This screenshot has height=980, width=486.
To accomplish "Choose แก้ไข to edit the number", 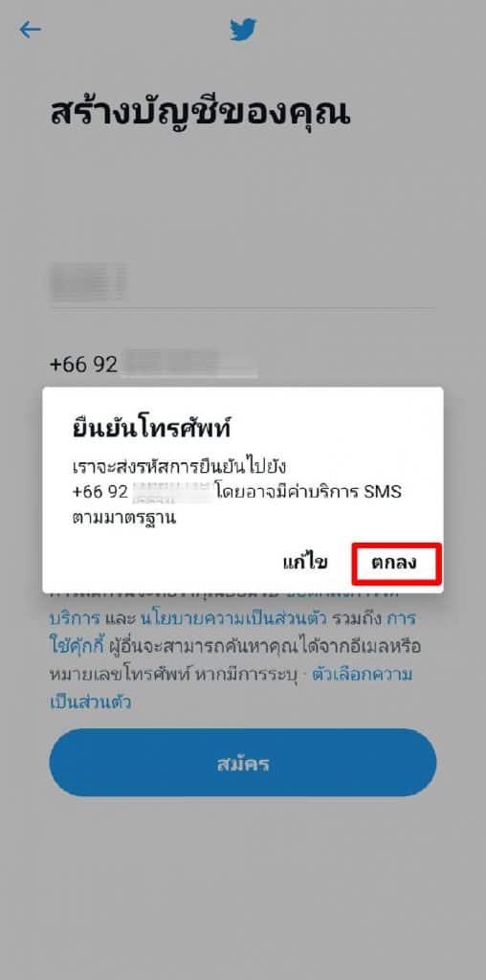I will pyautogui.click(x=305, y=563).
